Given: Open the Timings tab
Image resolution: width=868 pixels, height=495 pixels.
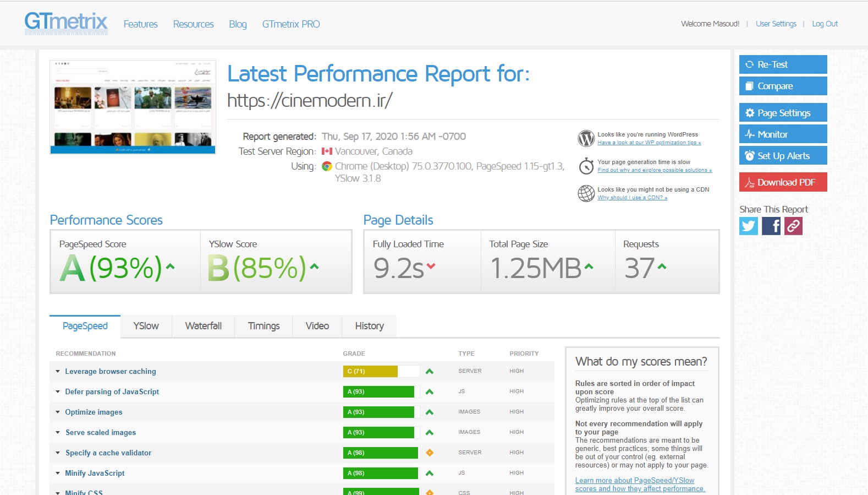Looking at the screenshot, I should pyautogui.click(x=264, y=326).
